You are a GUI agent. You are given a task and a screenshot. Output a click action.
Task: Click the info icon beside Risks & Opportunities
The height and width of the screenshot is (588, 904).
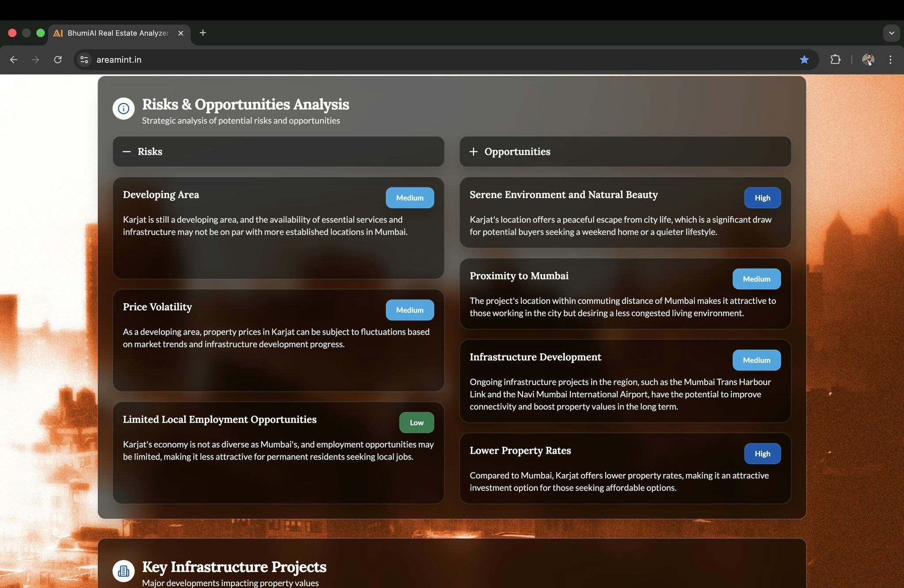(x=123, y=109)
